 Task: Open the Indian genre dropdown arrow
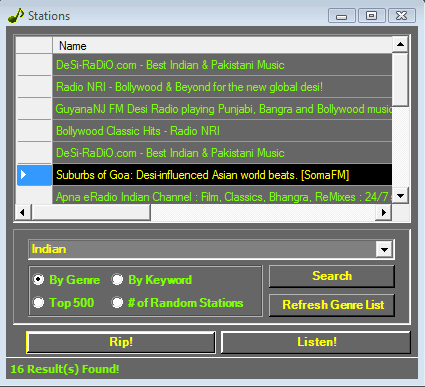pyautogui.click(x=384, y=249)
